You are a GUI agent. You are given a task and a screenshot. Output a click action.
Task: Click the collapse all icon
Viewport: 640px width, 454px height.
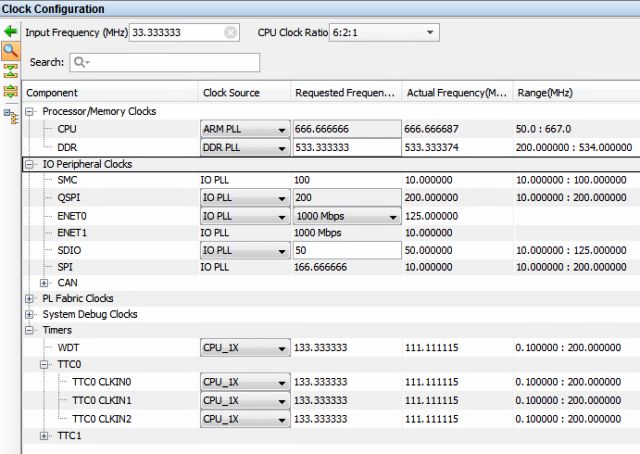[x=12, y=70]
